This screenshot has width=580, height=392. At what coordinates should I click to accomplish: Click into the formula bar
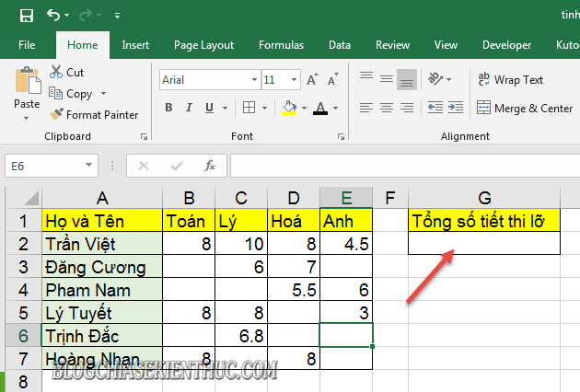[405, 166]
